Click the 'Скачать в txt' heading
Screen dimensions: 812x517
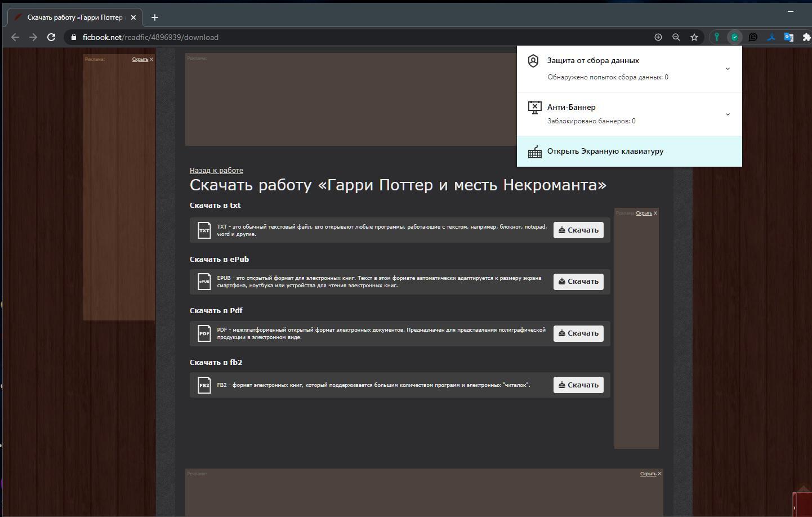pos(215,206)
